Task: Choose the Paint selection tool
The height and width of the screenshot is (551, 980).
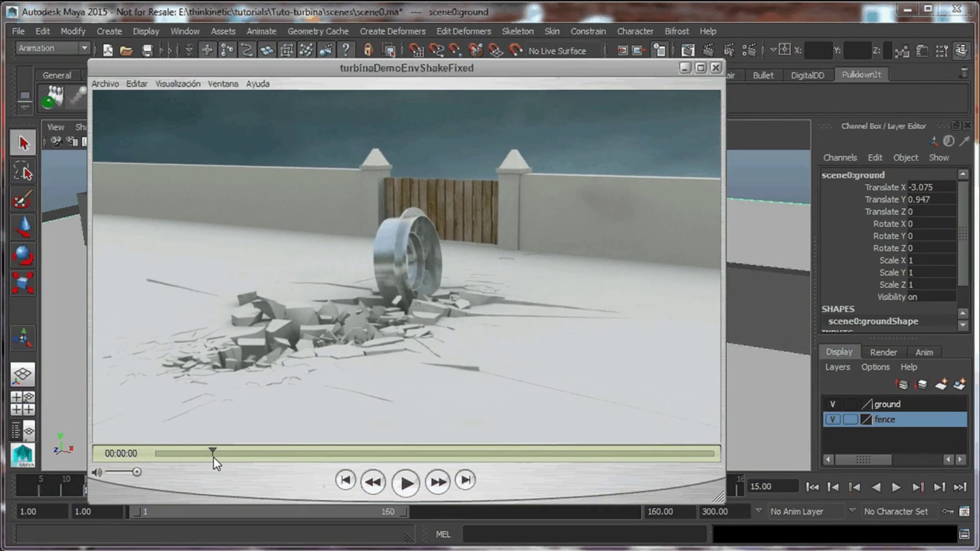Action: [x=23, y=199]
